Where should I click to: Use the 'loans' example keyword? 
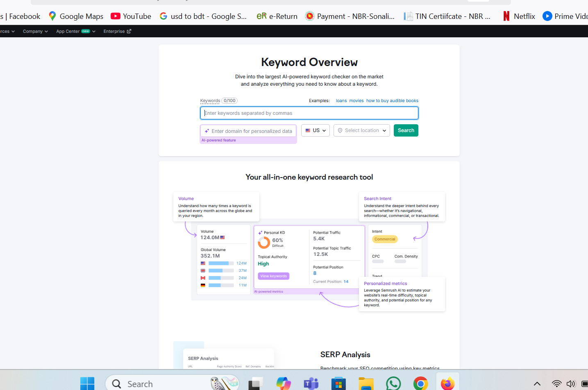(341, 101)
